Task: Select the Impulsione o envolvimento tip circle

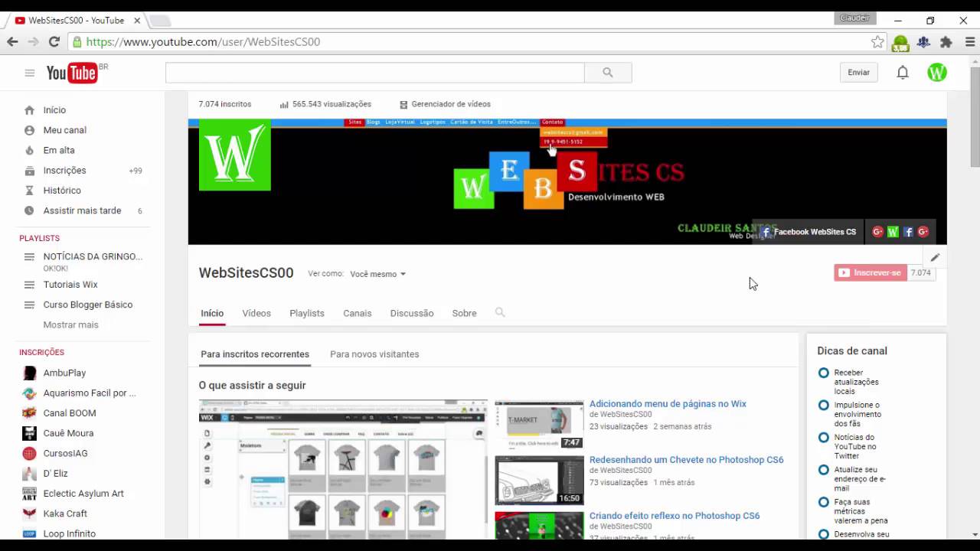Action: tap(823, 405)
